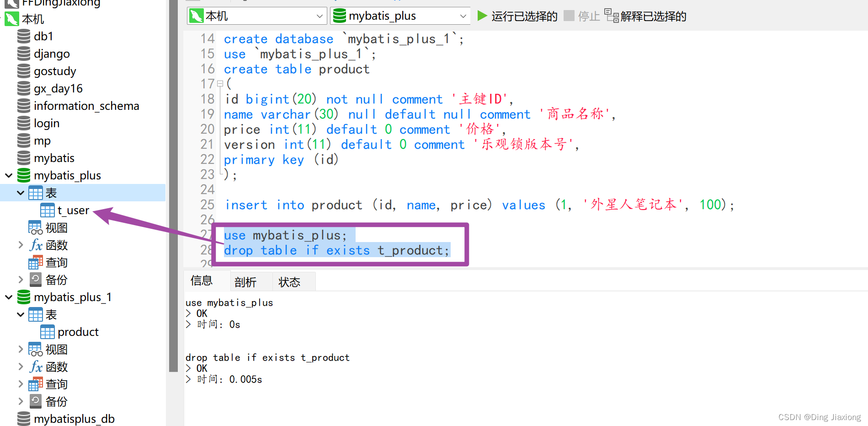The height and width of the screenshot is (426, 868).
Task: Expand 备份 under mybatis_plus
Action: [21, 280]
